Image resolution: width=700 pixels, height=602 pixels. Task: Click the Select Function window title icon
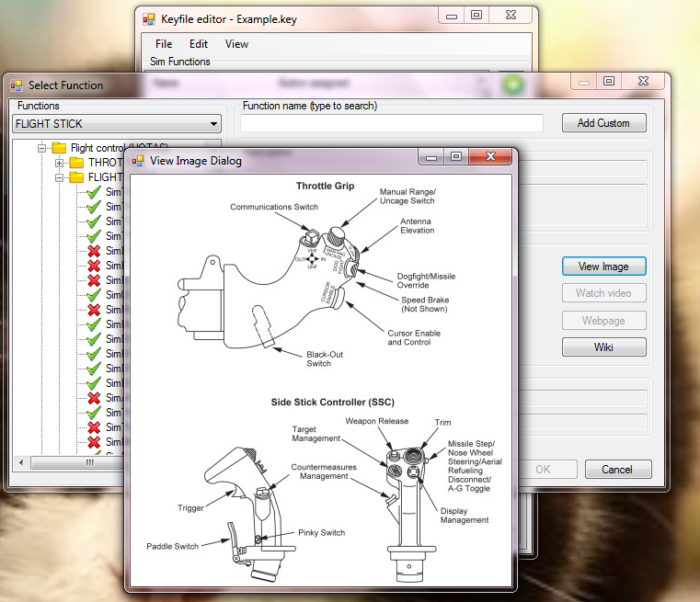tap(16, 85)
